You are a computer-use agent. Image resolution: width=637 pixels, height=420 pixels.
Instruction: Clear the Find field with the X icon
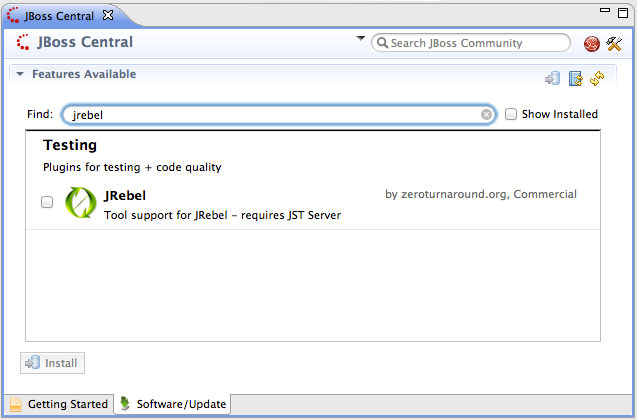click(486, 115)
